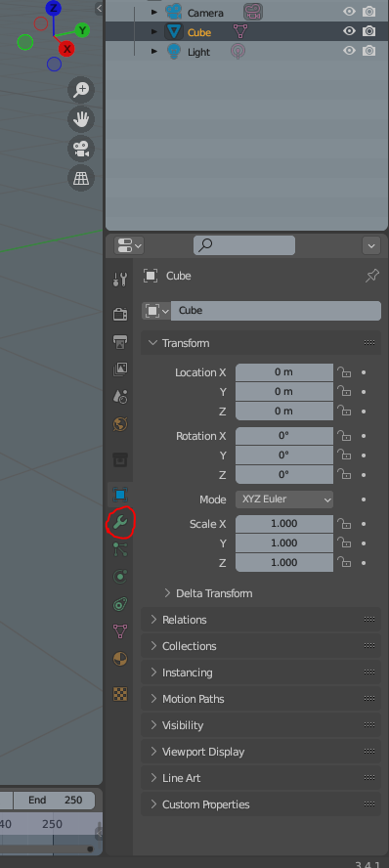The height and width of the screenshot is (868, 389).
Task: Click the Cube object name field
Action: pyautogui.click(x=276, y=310)
